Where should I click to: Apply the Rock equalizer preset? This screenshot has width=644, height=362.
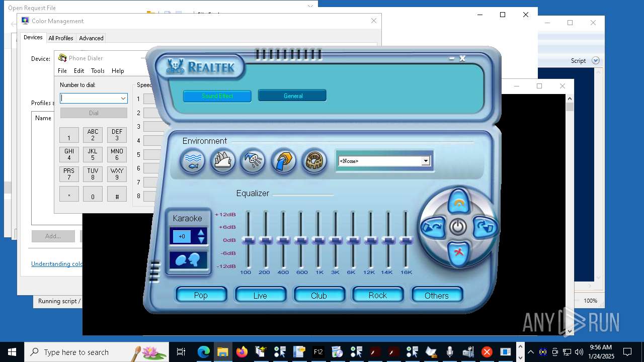click(x=378, y=295)
